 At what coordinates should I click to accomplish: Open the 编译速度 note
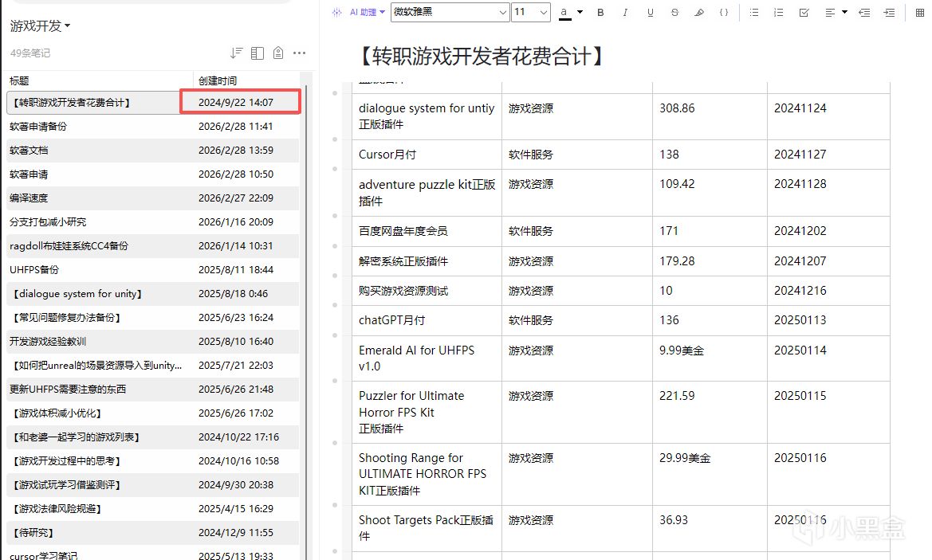(153, 198)
